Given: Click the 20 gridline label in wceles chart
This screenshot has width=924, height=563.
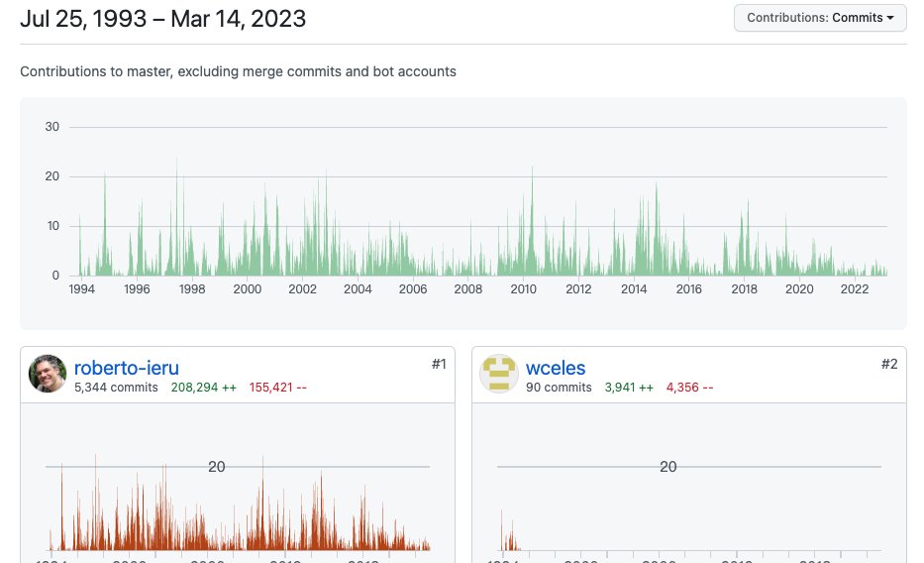Looking at the screenshot, I should [x=667, y=467].
